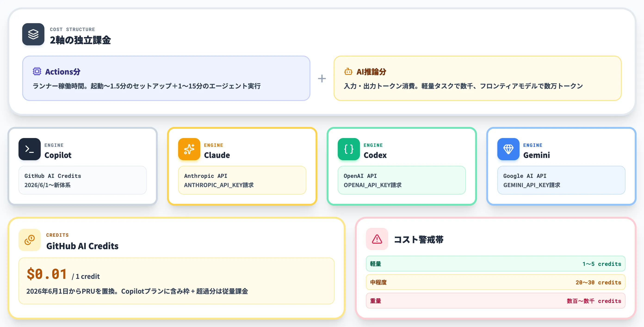Screen dimensions: 644x327
Task: Click the Copilot terminal prompt icon
Action: pyautogui.click(x=30, y=149)
